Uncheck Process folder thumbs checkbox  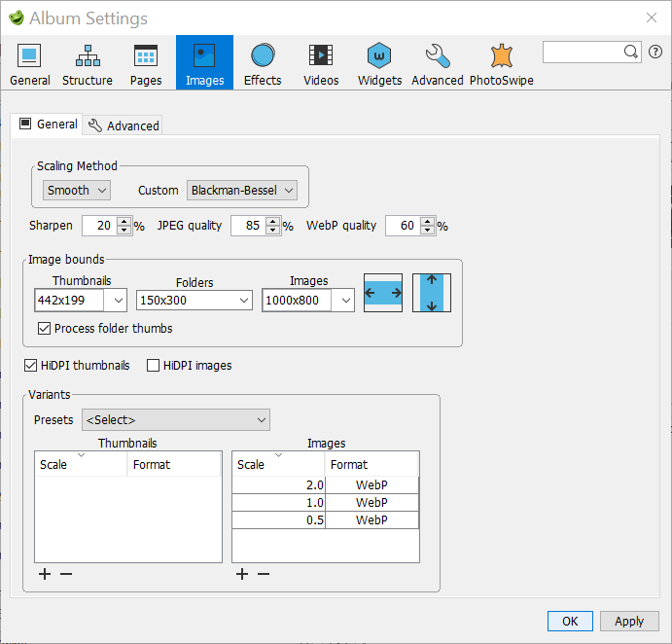coord(44,329)
